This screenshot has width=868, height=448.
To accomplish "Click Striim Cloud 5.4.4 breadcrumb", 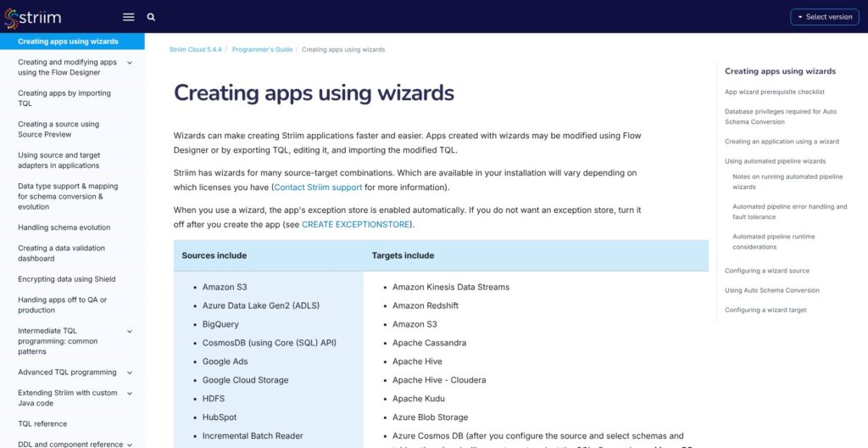I will pos(196,49).
